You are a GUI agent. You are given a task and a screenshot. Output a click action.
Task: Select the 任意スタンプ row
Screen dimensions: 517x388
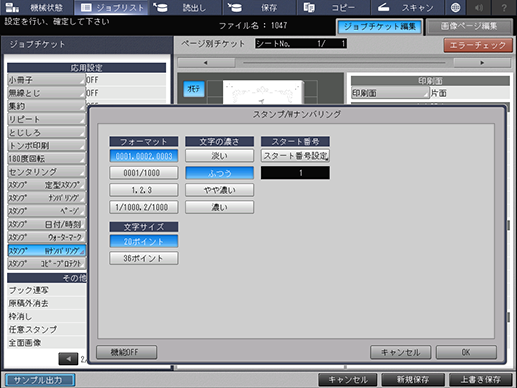coord(47,330)
